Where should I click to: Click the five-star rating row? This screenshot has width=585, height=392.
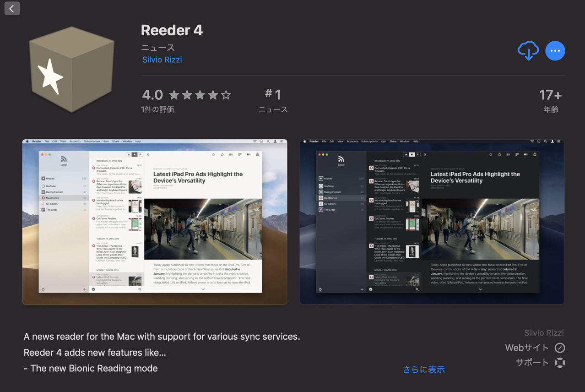[x=200, y=95]
